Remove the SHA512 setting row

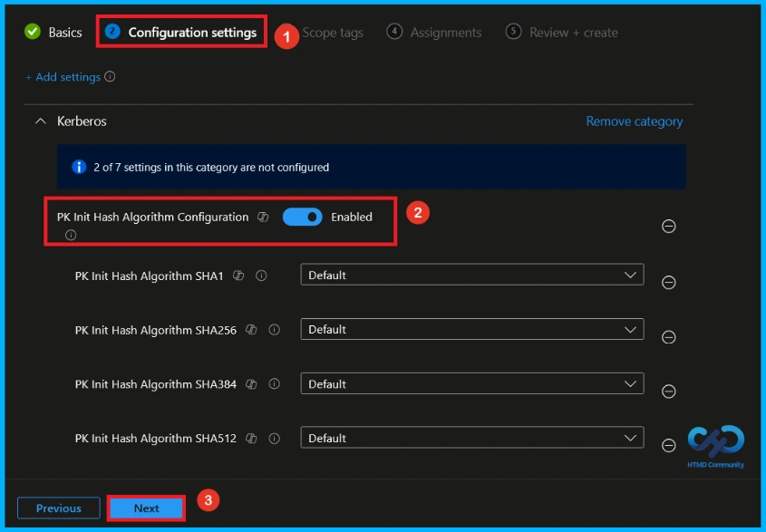point(668,446)
